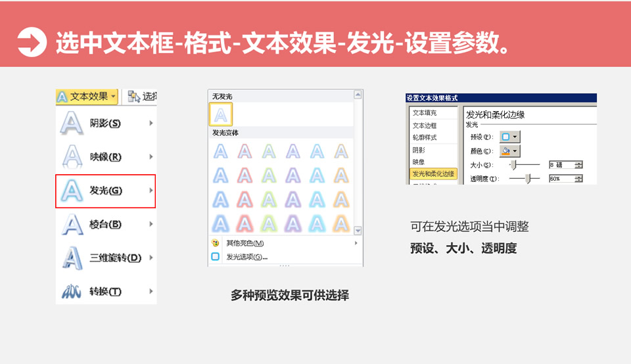Screen dimensions: 631x364
Task: Switch to 文本填充 in dialog sidebar
Action: click(425, 113)
